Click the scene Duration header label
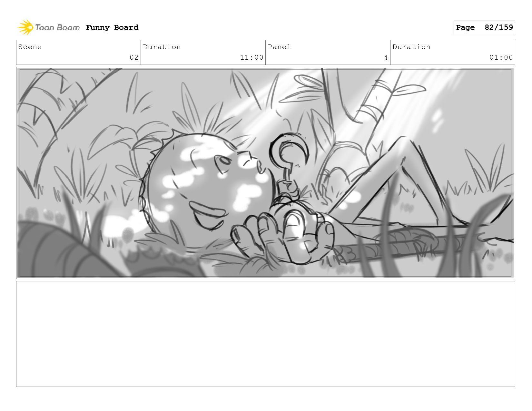532x411 pixels. (x=162, y=47)
